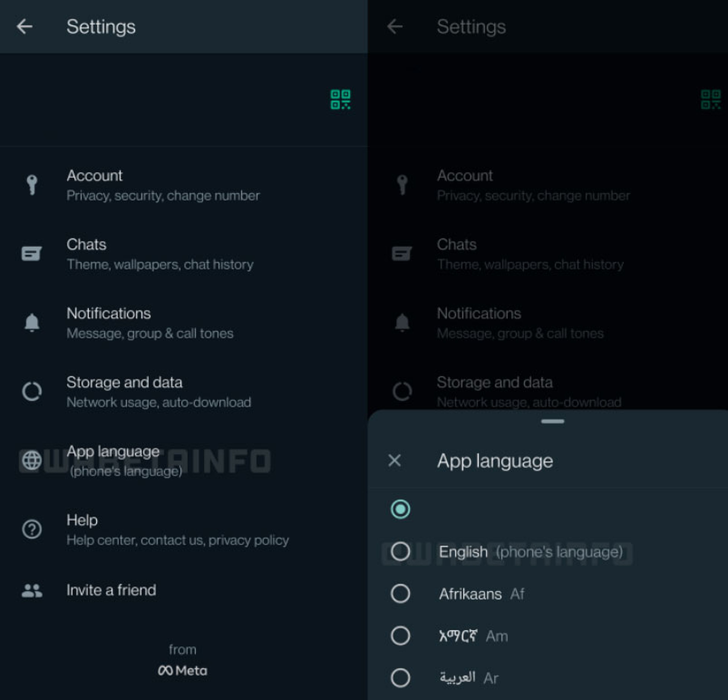Open App language setting
Viewport: 728px width, 700px height.
tap(184, 461)
